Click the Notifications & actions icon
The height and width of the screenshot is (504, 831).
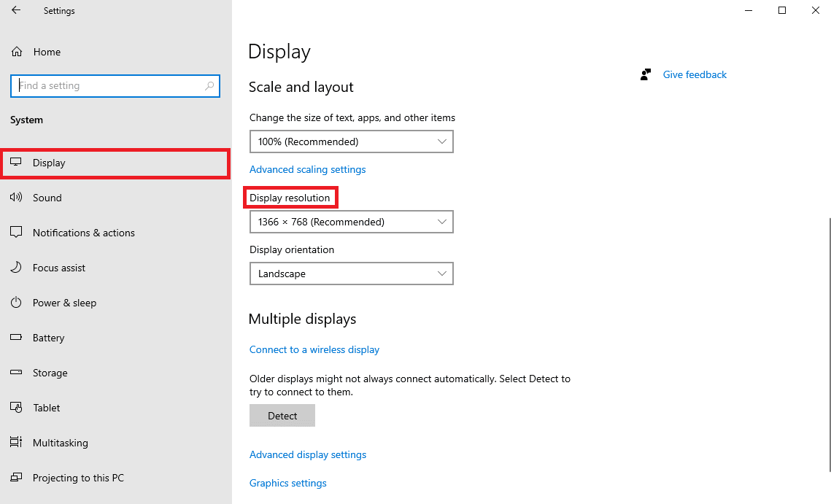16,232
